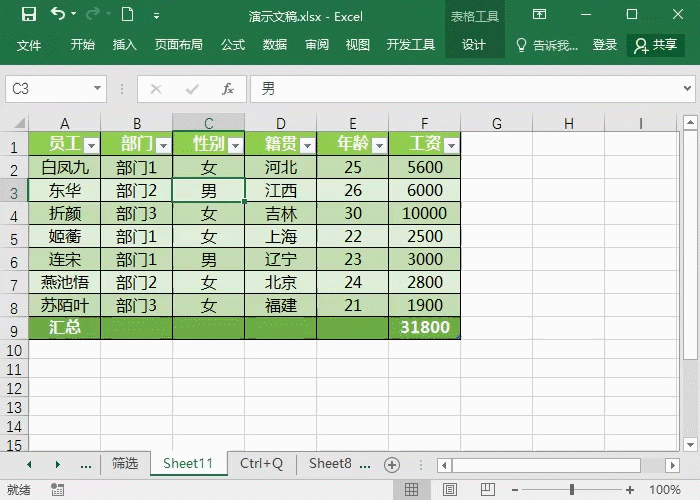Open the 年龄 column filter dropdown
Image resolution: width=700 pixels, height=500 pixels.
point(379,146)
